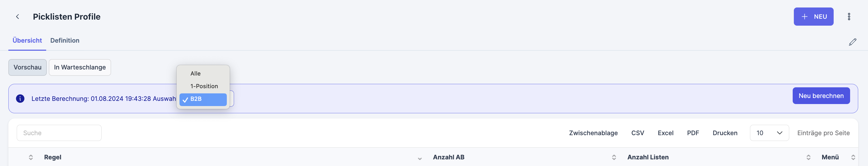This screenshot has height=166, width=868.
Task: Sort by the Regel column arrows
Action: 420,158
